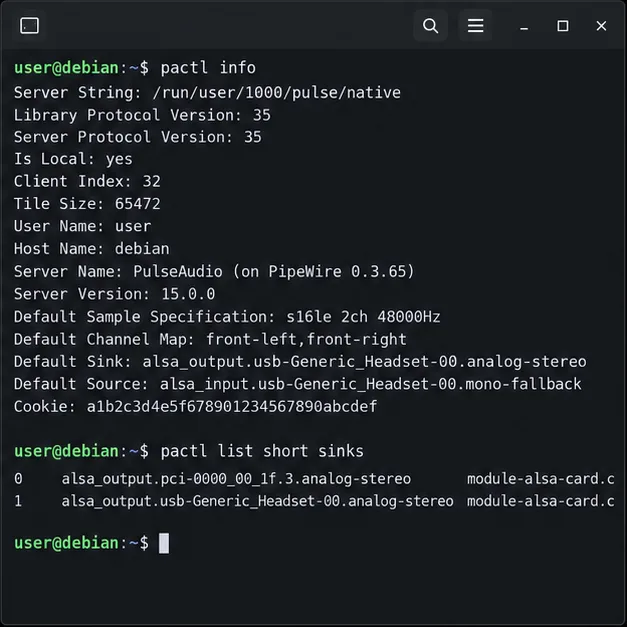Open a new terminal tab icon
Viewport: 627px width, 627px height.
pos(29,26)
